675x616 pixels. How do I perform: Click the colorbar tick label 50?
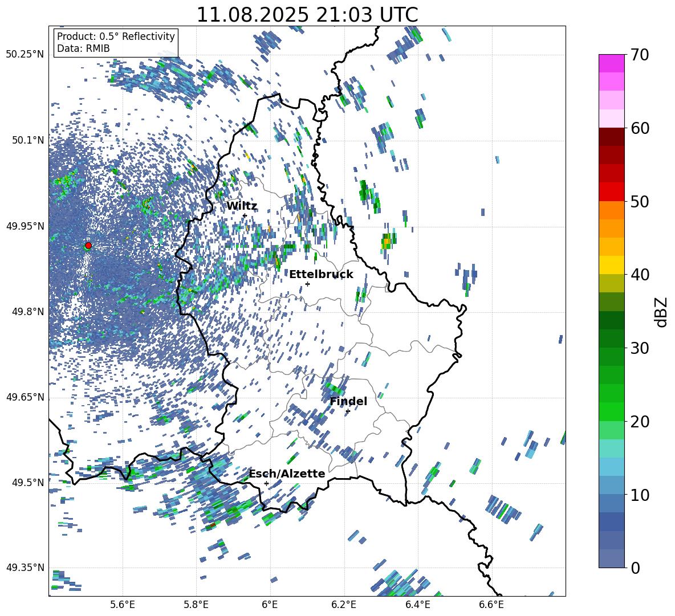[640, 201]
